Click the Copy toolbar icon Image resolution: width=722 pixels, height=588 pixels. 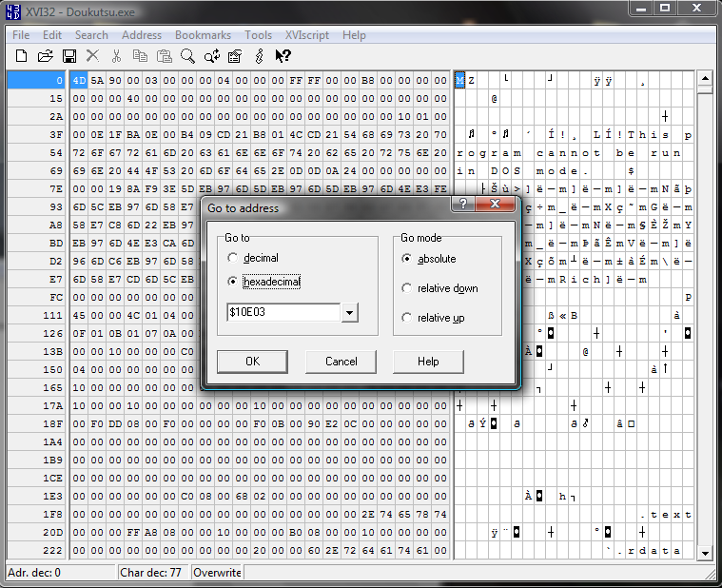coord(140,56)
